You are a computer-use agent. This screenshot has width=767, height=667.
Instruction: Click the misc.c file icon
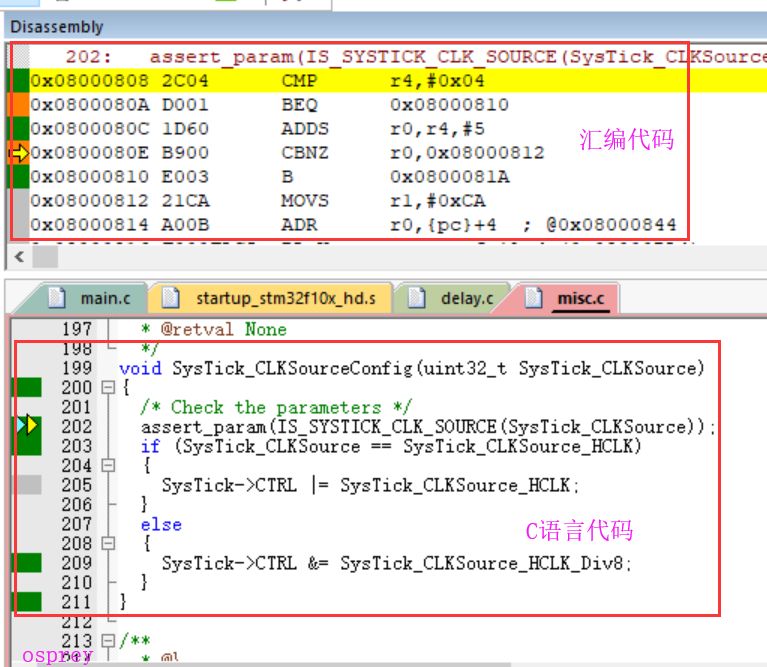[x=534, y=298]
